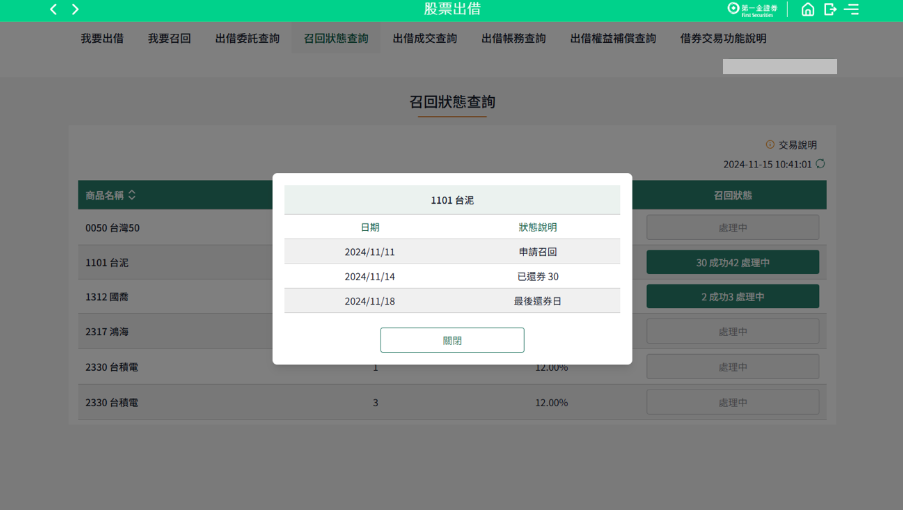Click the 2 成功3 處理中 status button
The image size is (903, 512).
[732, 297]
